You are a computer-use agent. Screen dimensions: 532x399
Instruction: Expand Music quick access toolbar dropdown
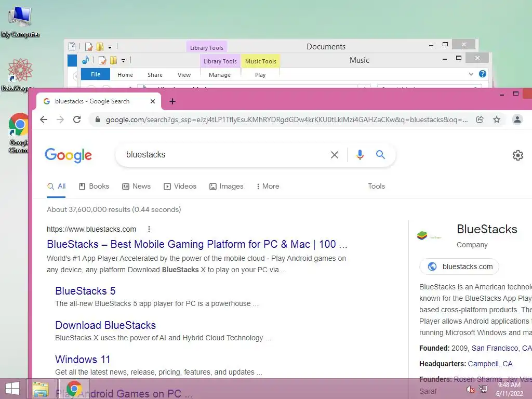(124, 61)
